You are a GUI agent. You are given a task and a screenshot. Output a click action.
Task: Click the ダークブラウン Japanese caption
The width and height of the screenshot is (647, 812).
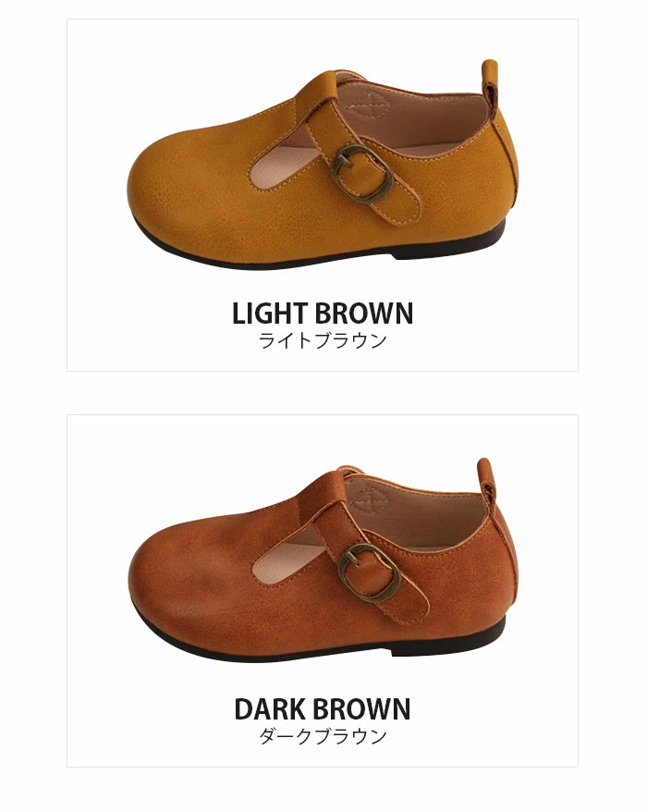click(x=323, y=735)
